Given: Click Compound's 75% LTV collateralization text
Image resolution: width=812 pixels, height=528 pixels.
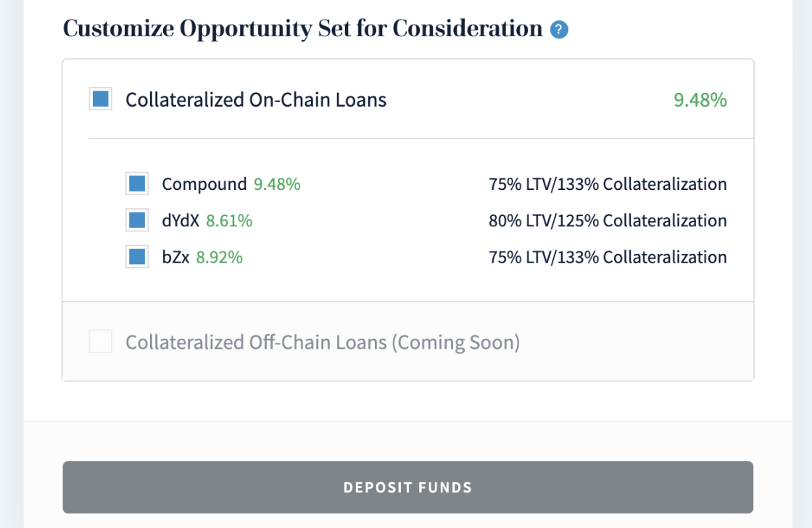Looking at the screenshot, I should point(608,184).
